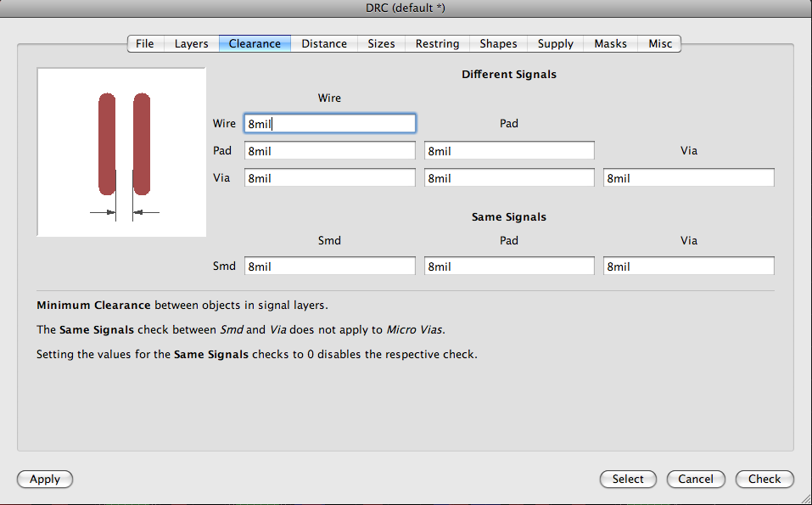Go to the Sizes tab

tap(381, 43)
